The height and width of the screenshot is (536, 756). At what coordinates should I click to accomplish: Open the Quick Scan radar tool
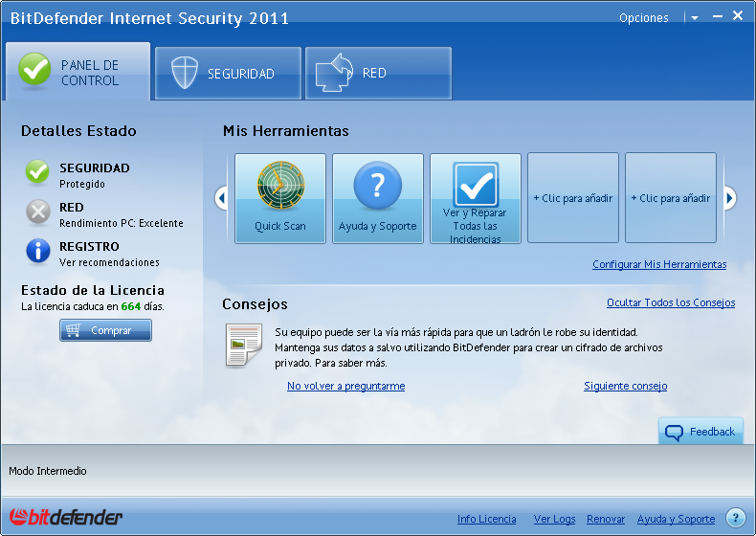(x=280, y=197)
